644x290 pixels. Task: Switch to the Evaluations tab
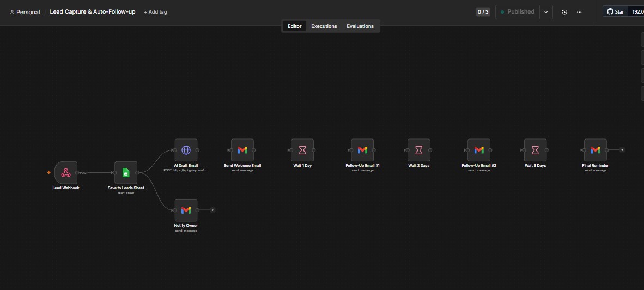360,26
